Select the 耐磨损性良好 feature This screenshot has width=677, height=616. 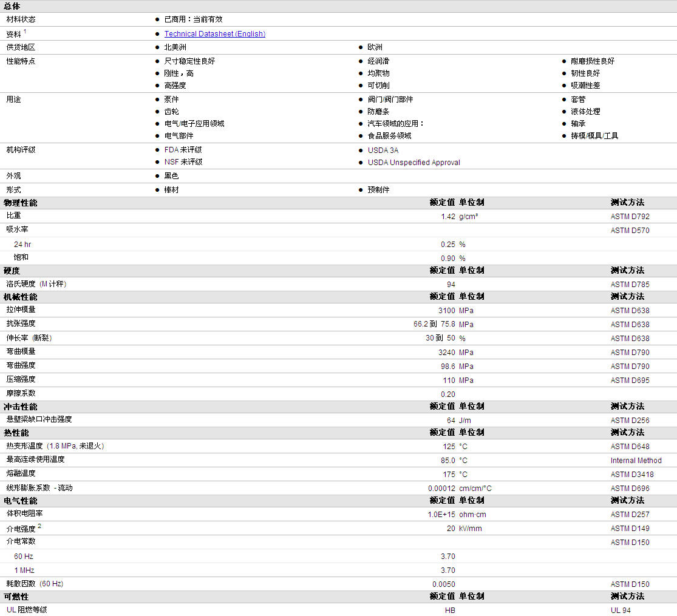[x=593, y=61]
